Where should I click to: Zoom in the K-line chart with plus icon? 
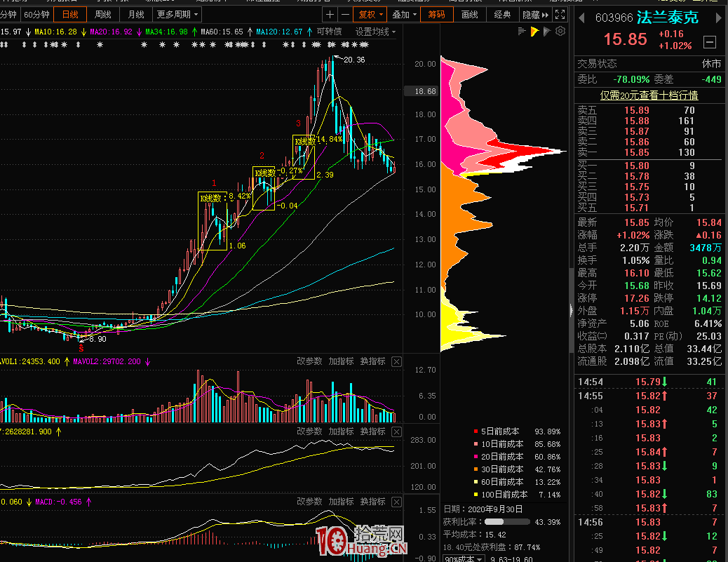click(x=330, y=15)
